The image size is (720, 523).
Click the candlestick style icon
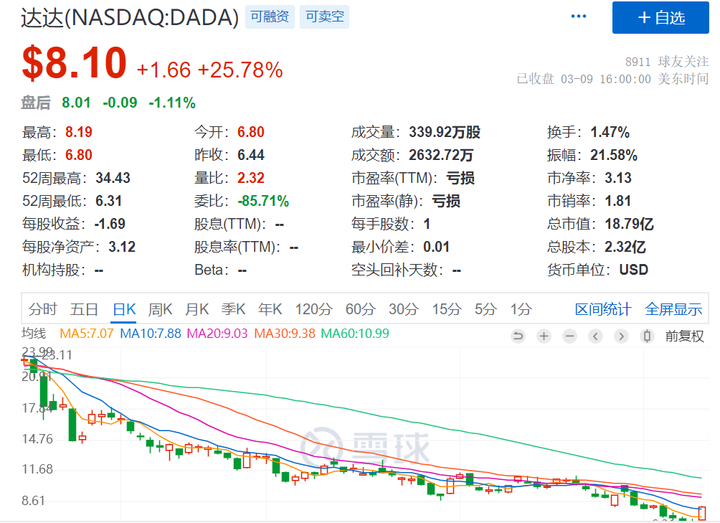[648, 336]
